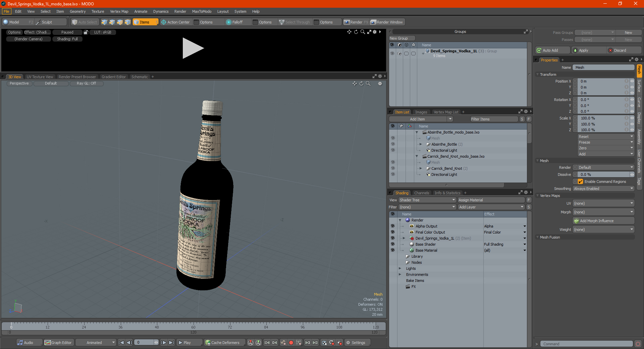
Task: Click the red record autokey icon
Action: click(291, 343)
